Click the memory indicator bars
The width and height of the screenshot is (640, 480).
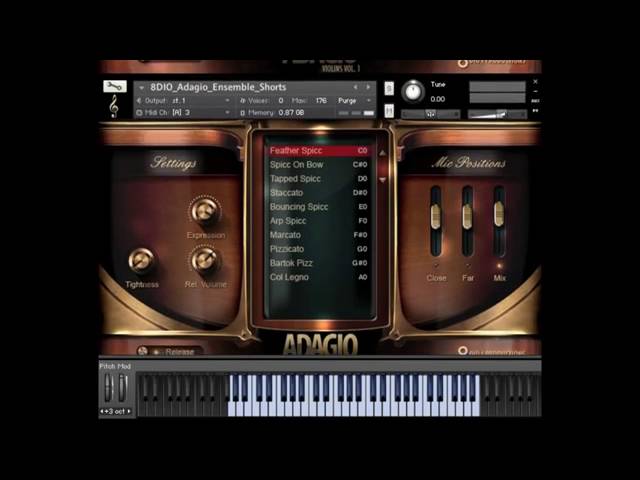pyautogui.click(x=356, y=113)
